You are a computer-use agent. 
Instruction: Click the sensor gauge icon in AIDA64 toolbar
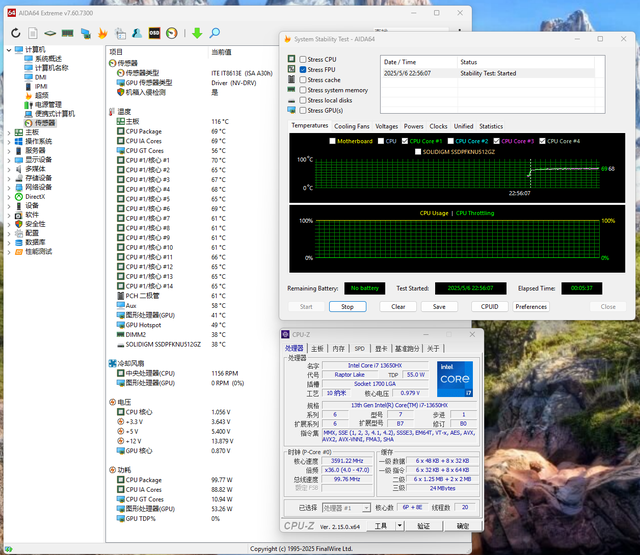coord(172,33)
